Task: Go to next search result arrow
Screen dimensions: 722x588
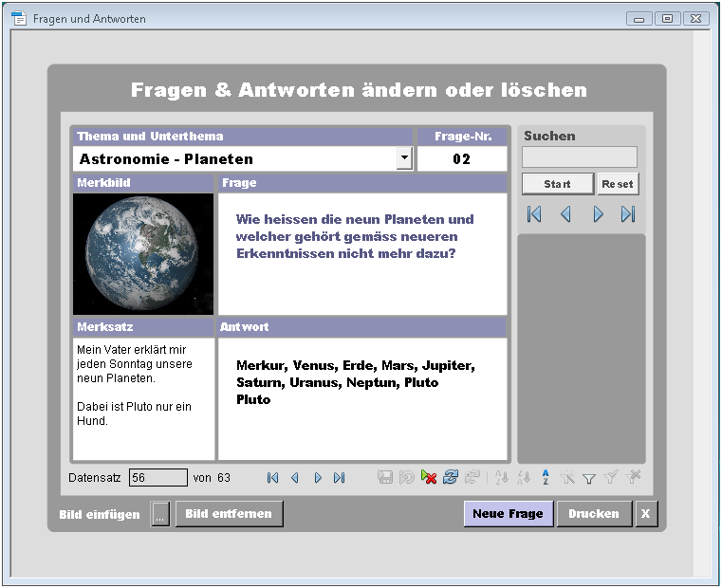Action: 598,214
